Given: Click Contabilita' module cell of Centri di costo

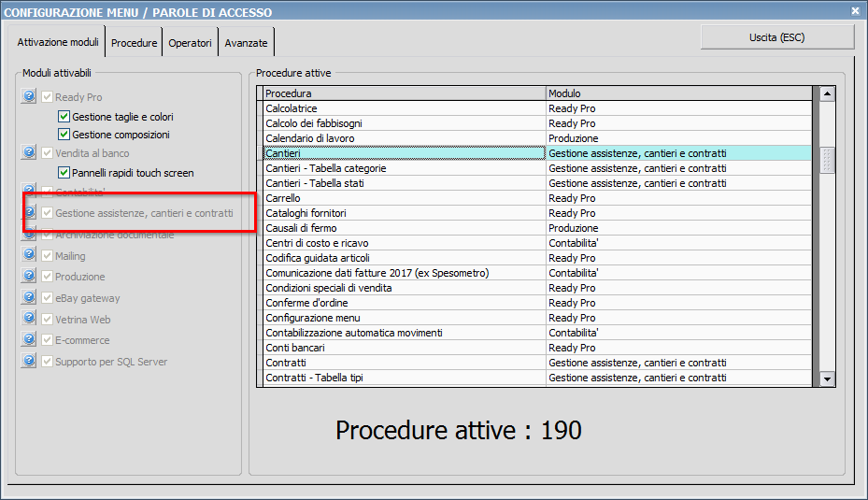Looking at the screenshot, I should [x=678, y=243].
